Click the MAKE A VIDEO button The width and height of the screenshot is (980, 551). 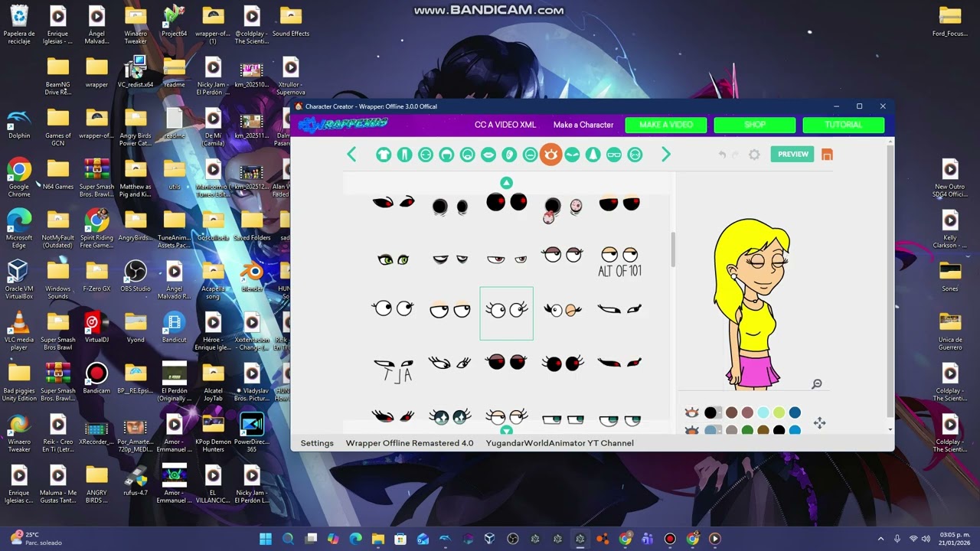pyautogui.click(x=666, y=125)
